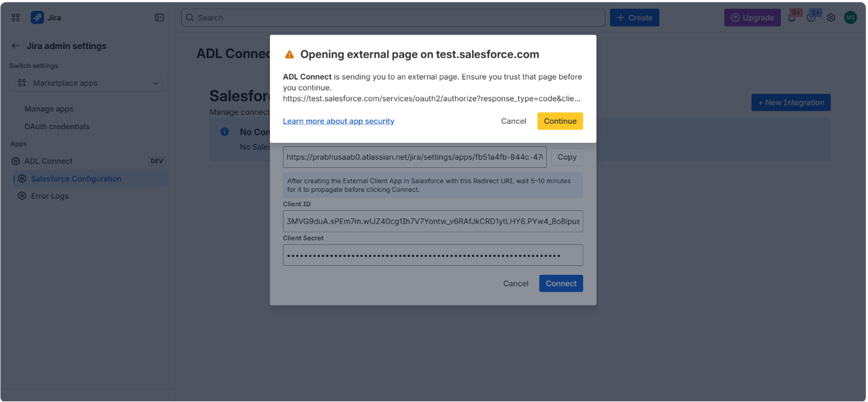Cancel the external page warning

click(x=514, y=121)
